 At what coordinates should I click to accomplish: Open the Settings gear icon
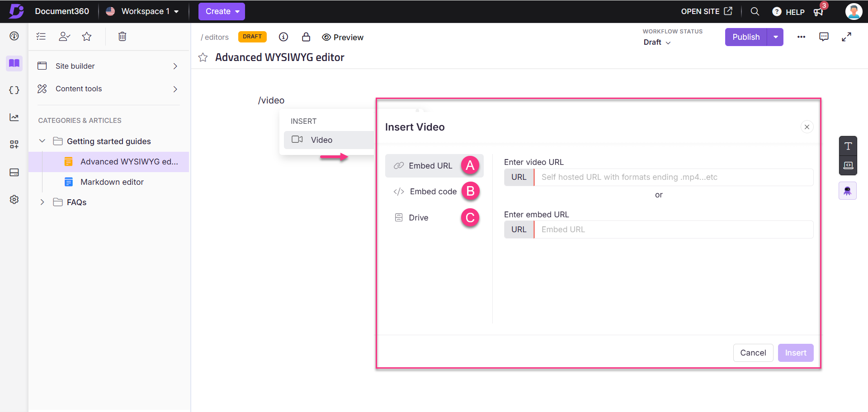[x=14, y=199]
